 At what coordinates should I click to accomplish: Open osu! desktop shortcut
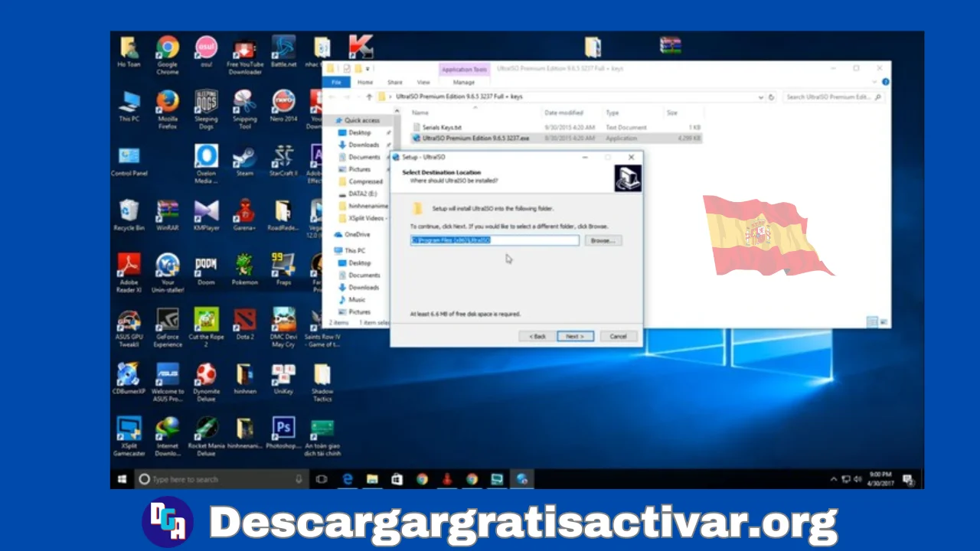pos(206,52)
